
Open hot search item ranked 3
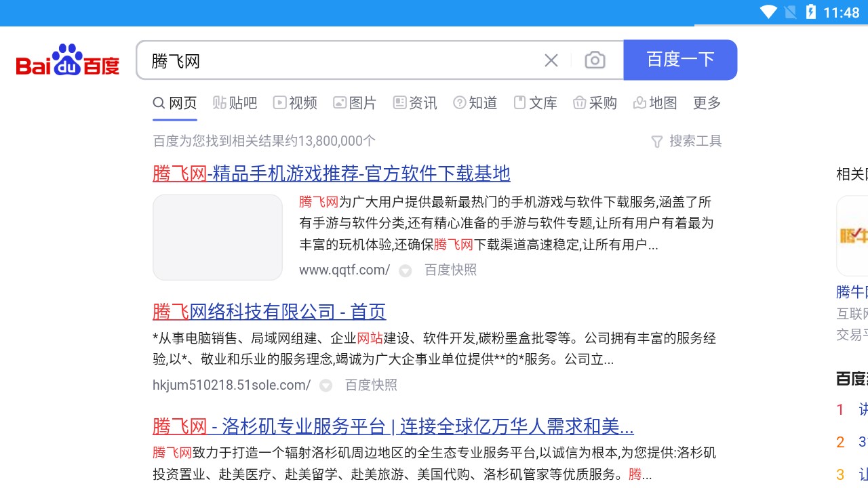[852, 474]
